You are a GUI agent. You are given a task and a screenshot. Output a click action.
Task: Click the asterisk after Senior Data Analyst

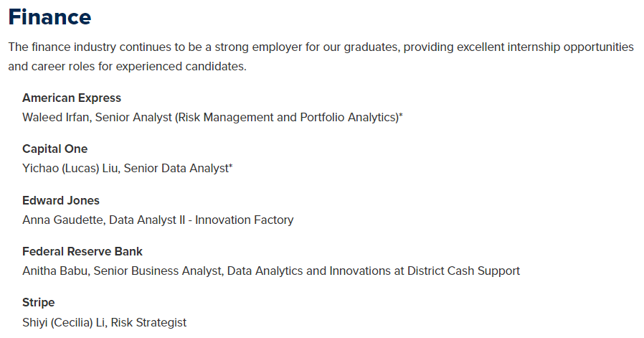pos(231,166)
